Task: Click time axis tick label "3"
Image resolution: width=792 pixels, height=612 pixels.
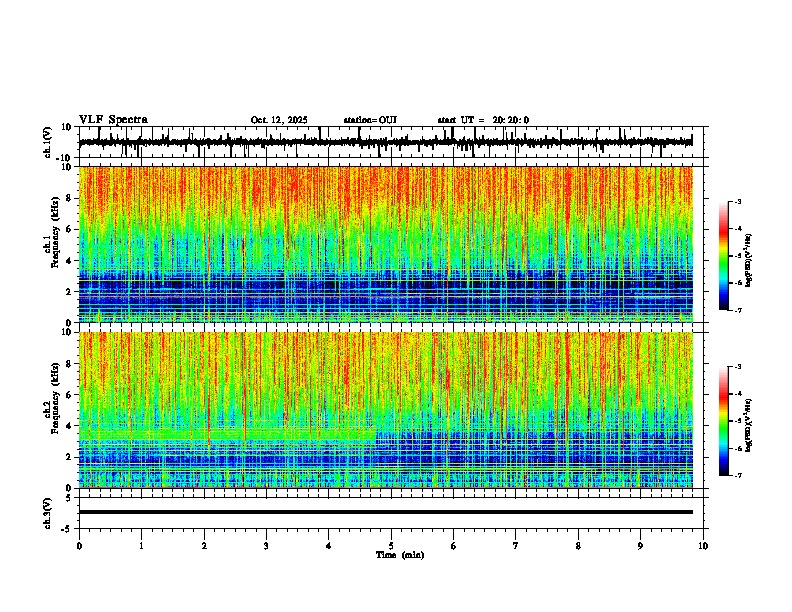Action: click(x=266, y=546)
